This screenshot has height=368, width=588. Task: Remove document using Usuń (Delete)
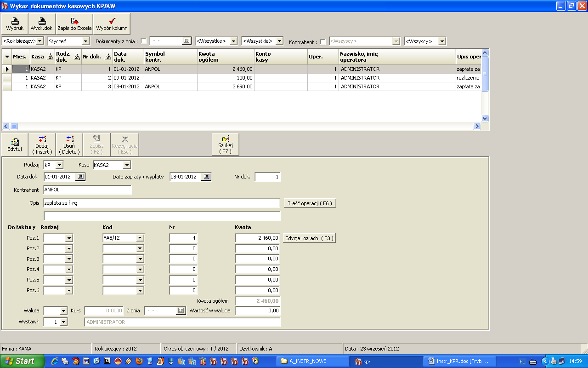(69, 145)
